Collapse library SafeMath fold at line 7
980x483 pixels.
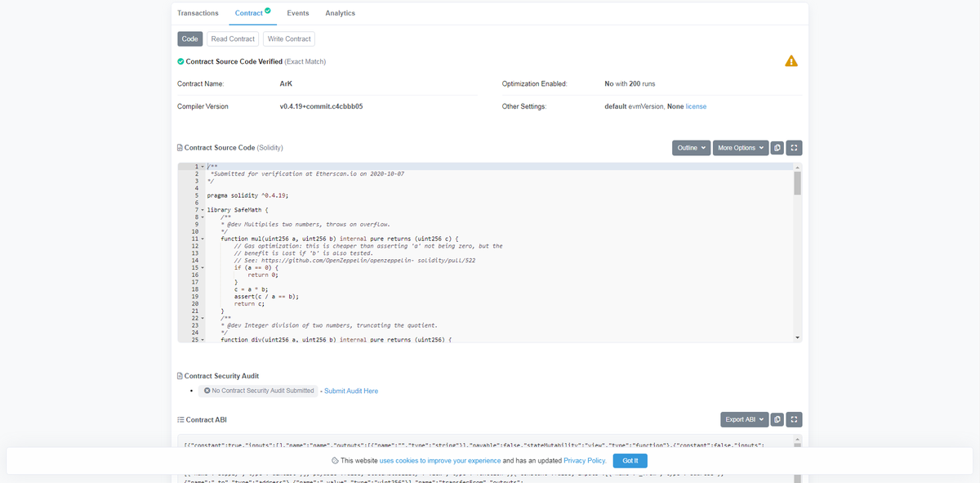point(203,210)
